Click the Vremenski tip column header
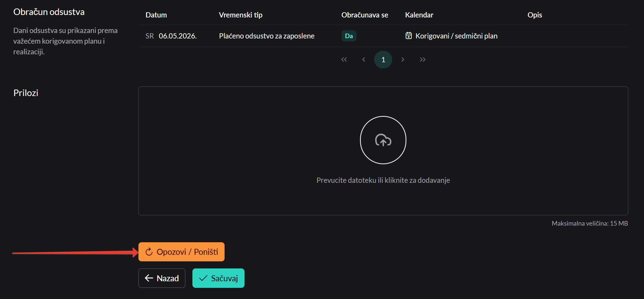This screenshot has height=299, width=644. point(240,15)
